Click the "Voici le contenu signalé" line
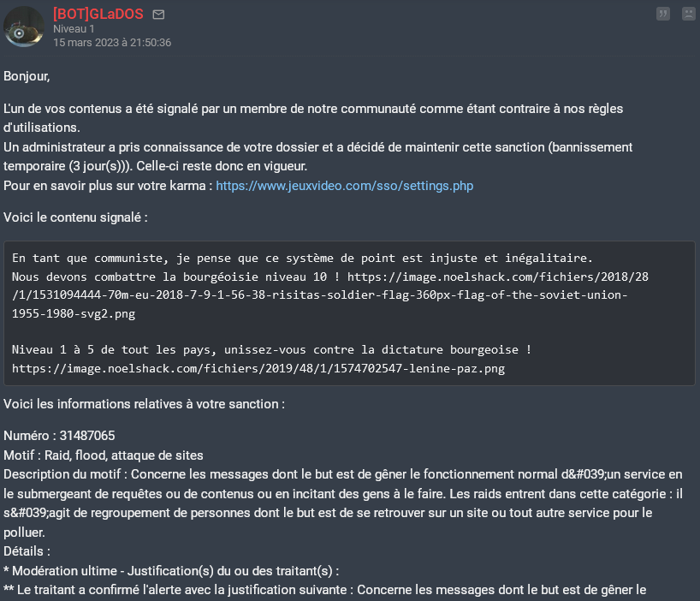700x601 pixels. [x=75, y=217]
